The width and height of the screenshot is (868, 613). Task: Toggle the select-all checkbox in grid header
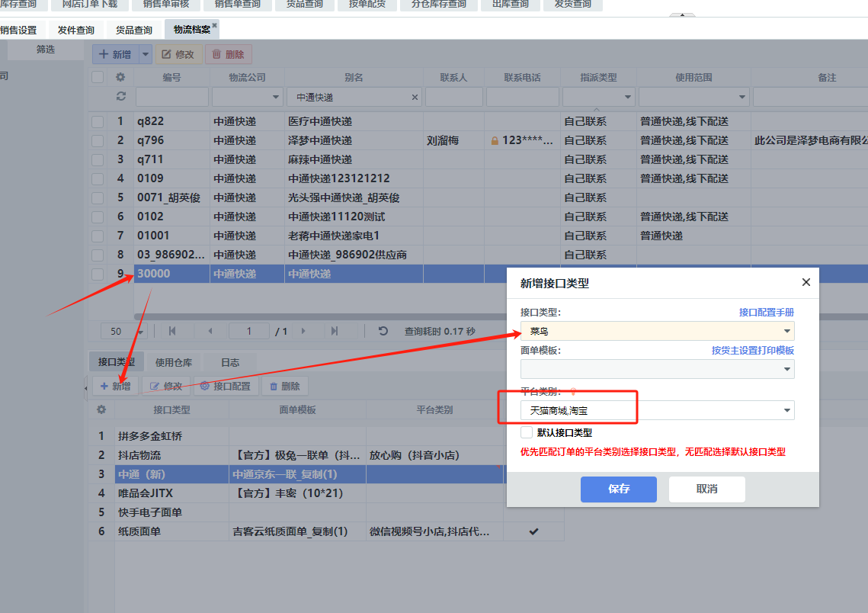[98, 77]
